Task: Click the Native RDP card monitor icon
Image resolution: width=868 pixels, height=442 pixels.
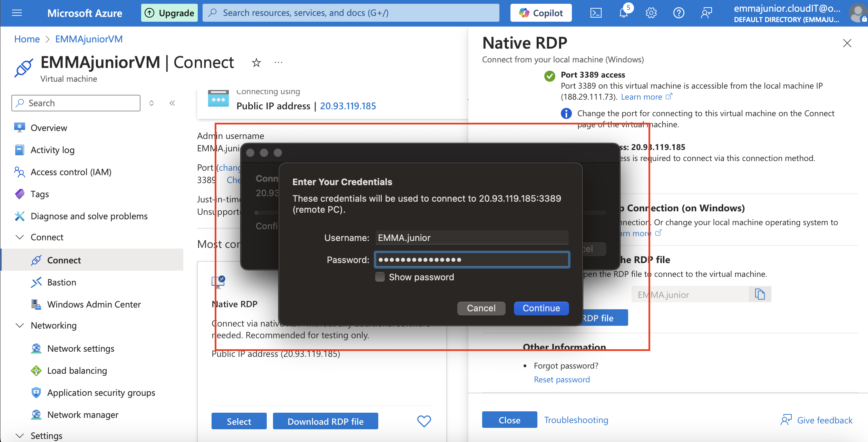Action: coord(218,282)
